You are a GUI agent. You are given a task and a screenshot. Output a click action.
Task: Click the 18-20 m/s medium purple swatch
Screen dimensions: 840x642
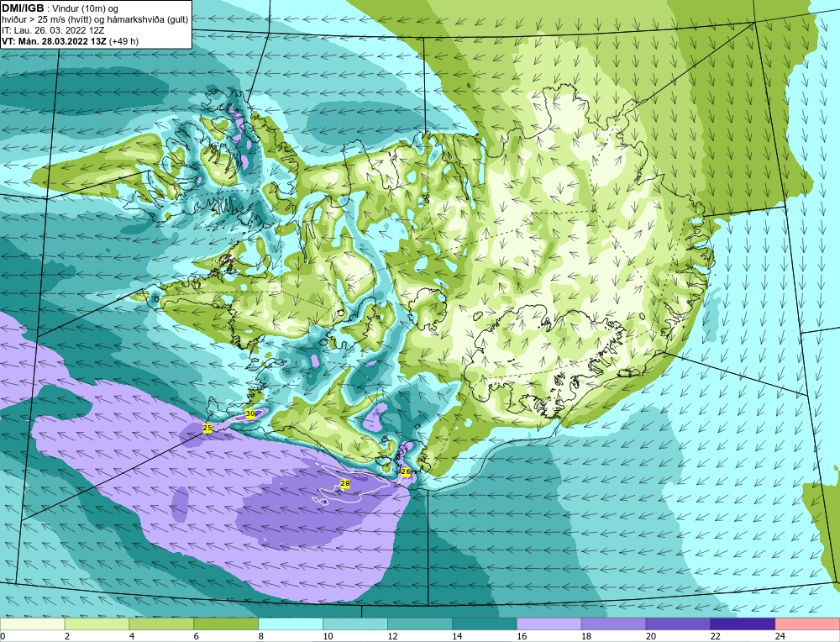pos(613,624)
